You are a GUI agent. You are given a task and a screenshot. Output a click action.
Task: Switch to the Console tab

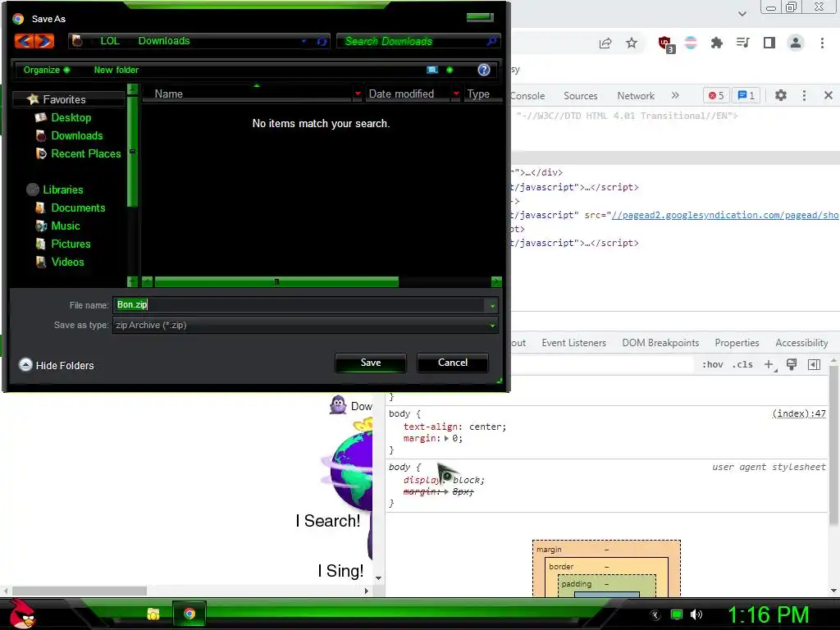[x=527, y=95]
